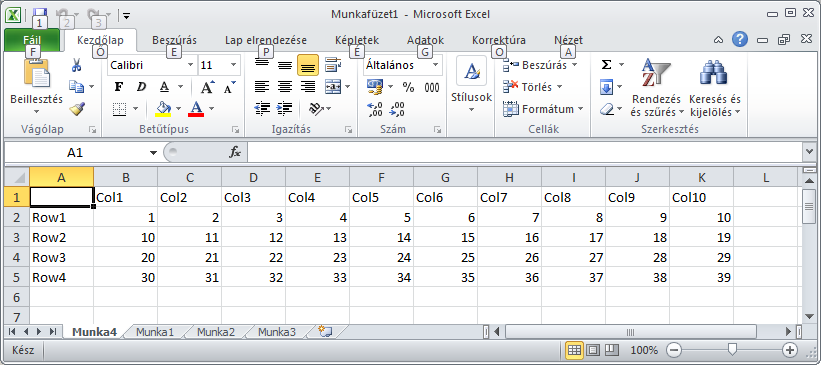Toggle bottom vertical align button
The image size is (821, 365).
tap(308, 65)
